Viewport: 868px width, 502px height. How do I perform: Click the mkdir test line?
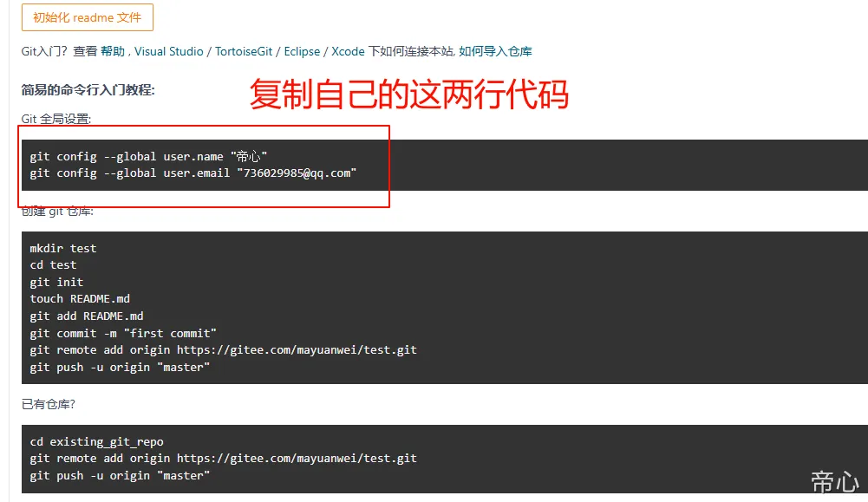pos(63,249)
